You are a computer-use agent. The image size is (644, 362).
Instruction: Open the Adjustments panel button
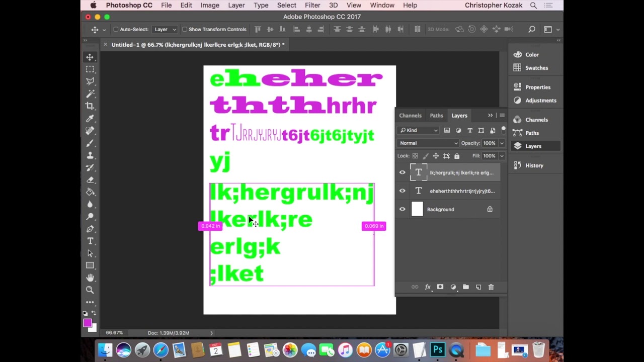(535, 101)
